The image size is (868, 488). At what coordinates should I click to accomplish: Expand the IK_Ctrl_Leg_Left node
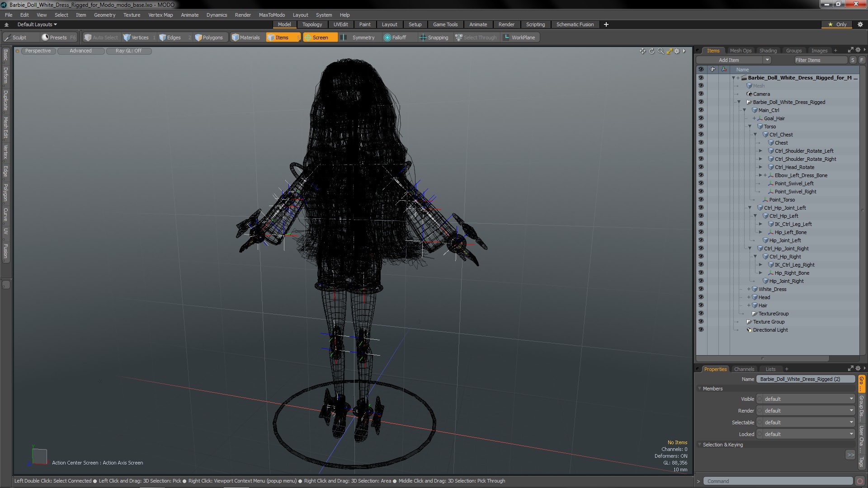tap(761, 224)
